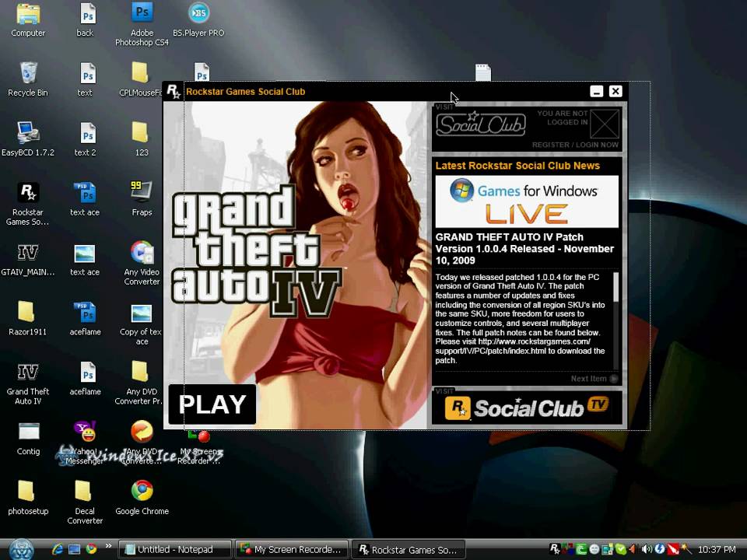Open the Social Club TV banner
747x560 pixels.
(527, 408)
